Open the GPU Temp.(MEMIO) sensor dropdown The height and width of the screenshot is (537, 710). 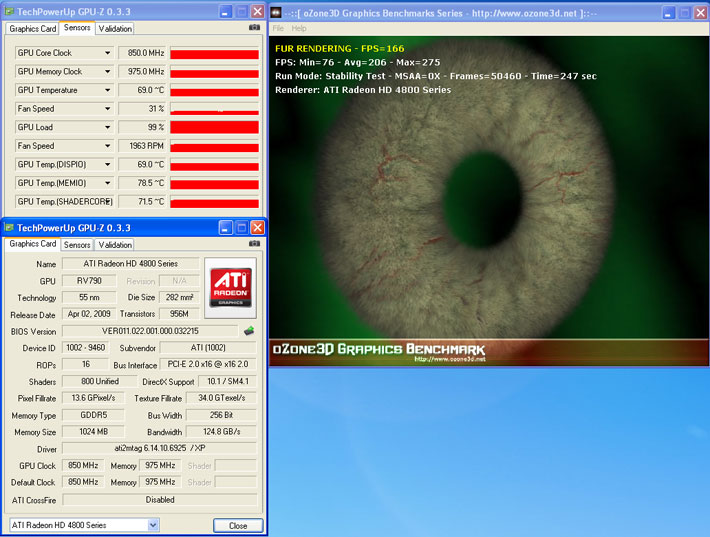[107, 183]
